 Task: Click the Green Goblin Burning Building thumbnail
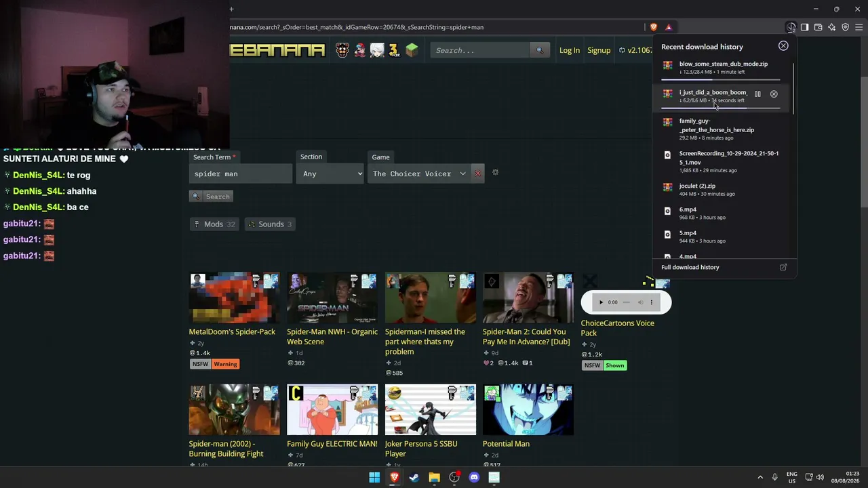point(234,409)
